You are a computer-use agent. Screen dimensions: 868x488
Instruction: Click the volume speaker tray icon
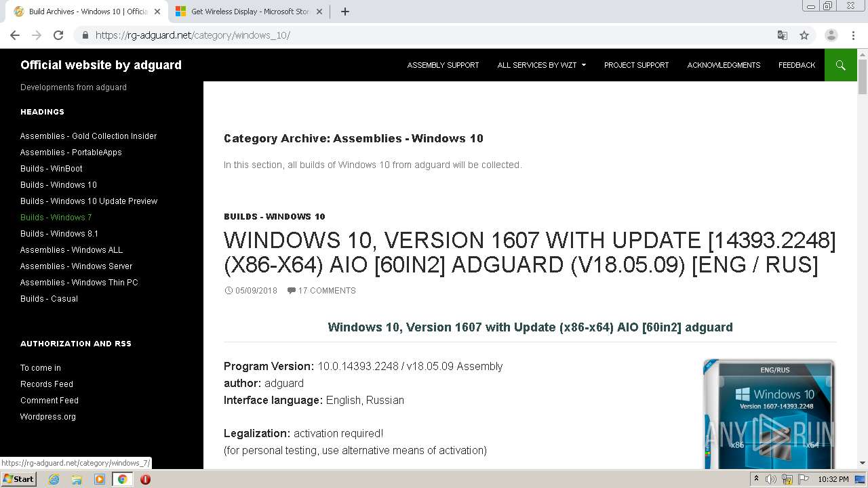tap(771, 479)
